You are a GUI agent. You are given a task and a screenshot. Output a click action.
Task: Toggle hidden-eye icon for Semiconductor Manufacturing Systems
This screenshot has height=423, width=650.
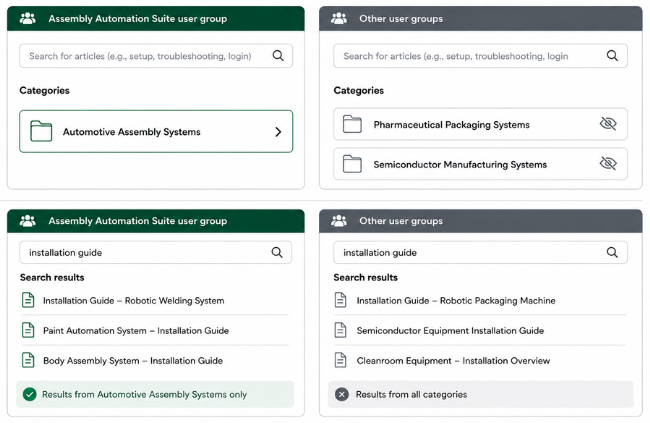tap(608, 163)
